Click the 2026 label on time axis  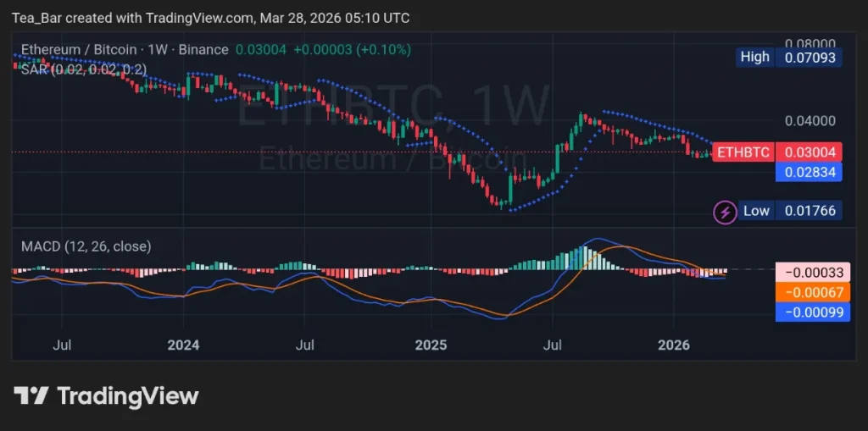coord(674,345)
